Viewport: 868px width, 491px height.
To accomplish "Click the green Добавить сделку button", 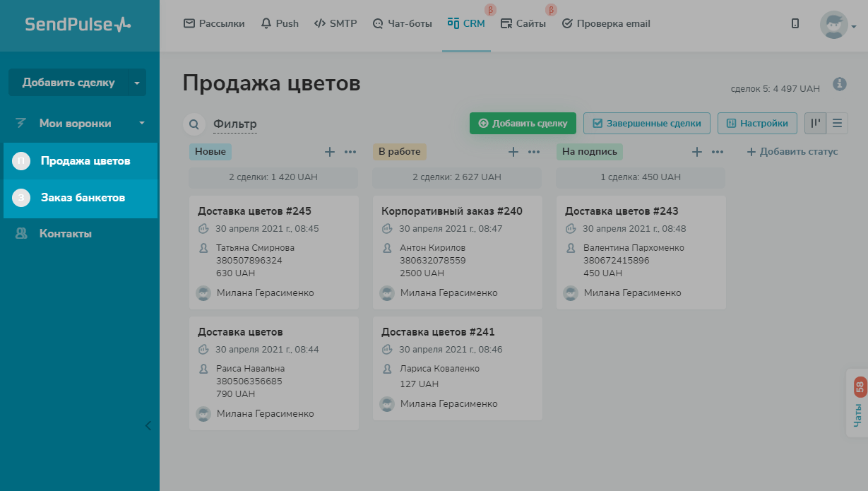I will point(523,123).
